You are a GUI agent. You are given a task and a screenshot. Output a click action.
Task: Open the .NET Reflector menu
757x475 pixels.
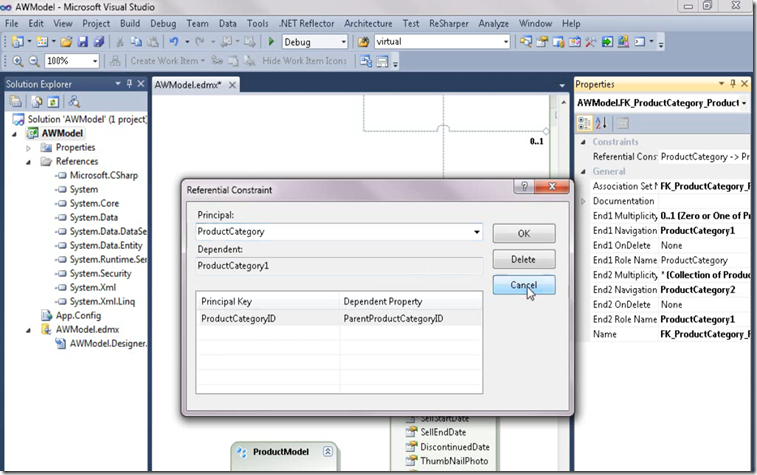[x=307, y=23]
